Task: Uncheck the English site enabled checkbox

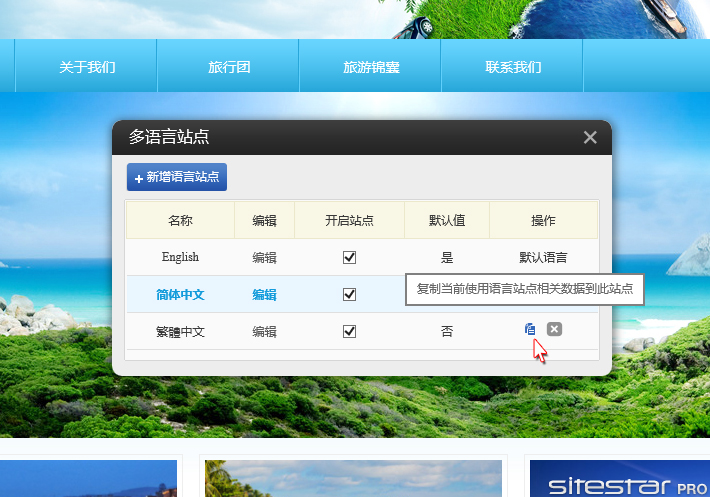Action: (349, 258)
